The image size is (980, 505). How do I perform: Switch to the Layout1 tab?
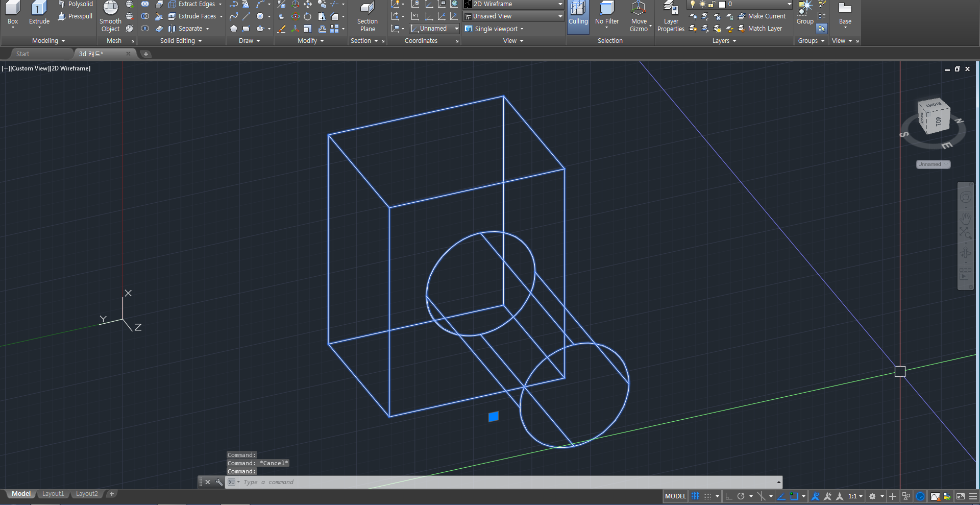(x=53, y=494)
